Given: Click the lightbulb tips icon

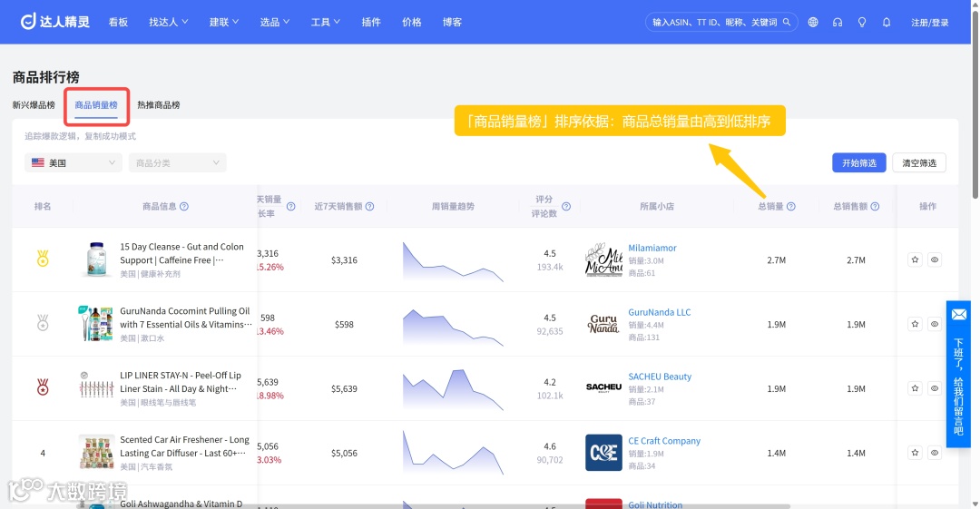Looking at the screenshot, I should point(862,22).
